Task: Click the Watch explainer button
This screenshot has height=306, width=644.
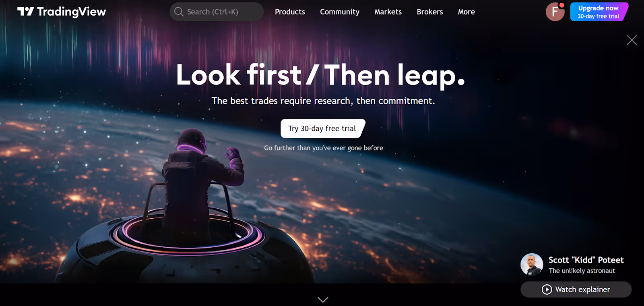Action: click(x=576, y=290)
